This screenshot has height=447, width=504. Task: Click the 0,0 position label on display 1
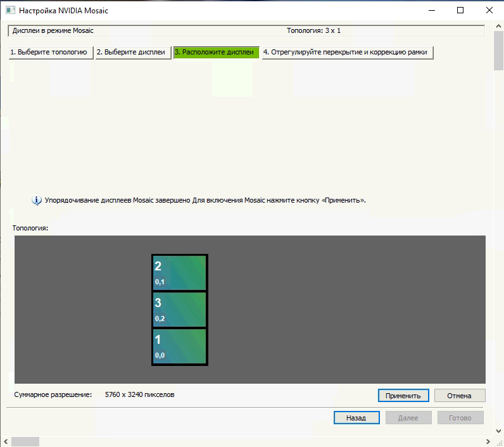point(160,355)
